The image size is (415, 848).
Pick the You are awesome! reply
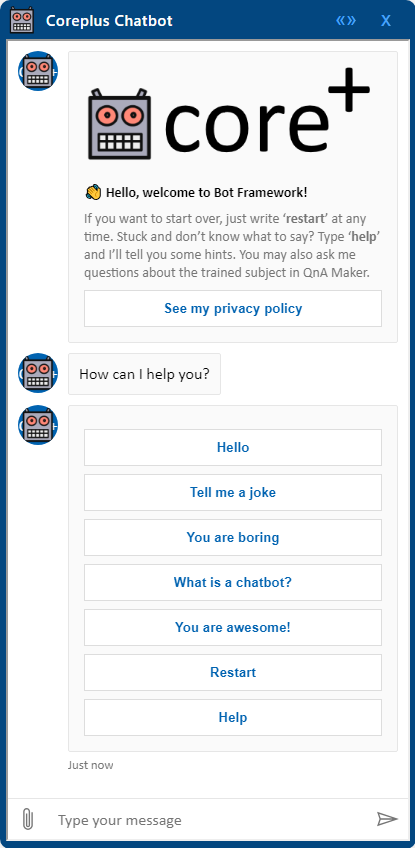[x=233, y=627]
